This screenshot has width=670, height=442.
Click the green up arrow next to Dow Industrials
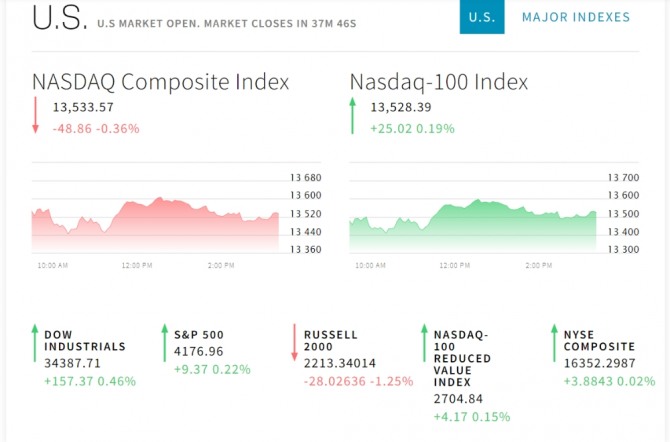(35, 343)
